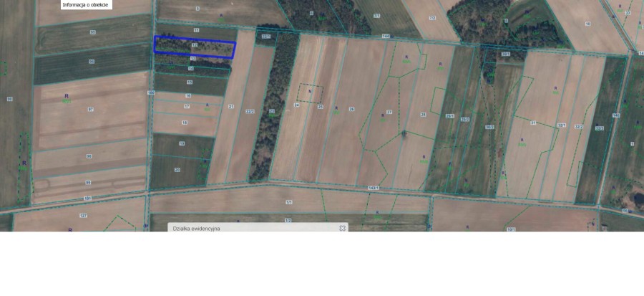The width and height of the screenshot is (644, 296).
Task: Click parcel 571 below the road
Action: (288, 202)
